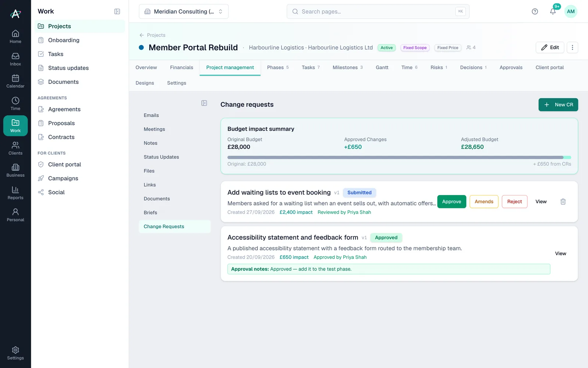Click the app logo at top-left
Image resolution: width=588 pixels, height=368 pixels.
(15, 14)
